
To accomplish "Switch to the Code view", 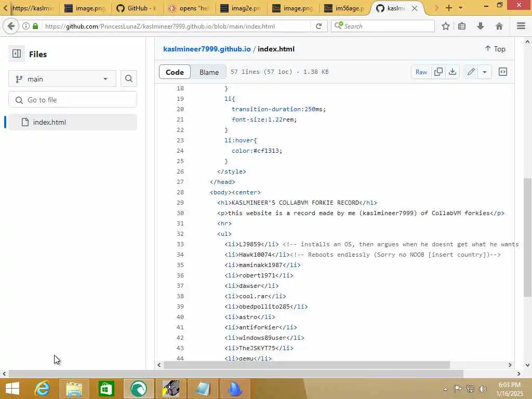I will pos(175,72).
